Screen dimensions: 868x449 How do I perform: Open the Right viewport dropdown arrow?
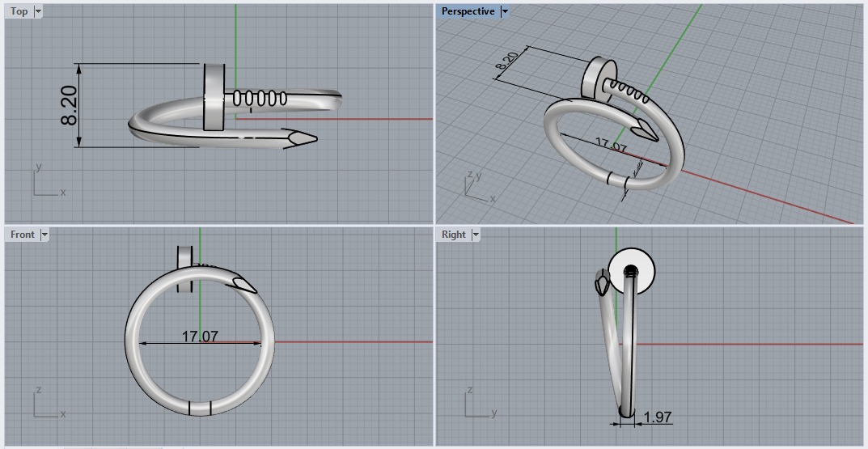pos(476,235)
